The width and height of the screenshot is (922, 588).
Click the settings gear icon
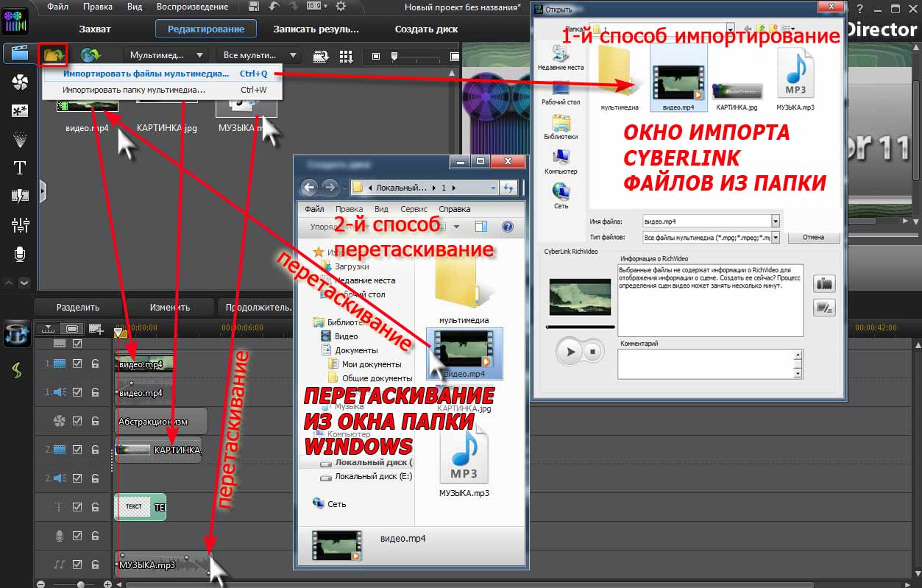click(341, 7)
